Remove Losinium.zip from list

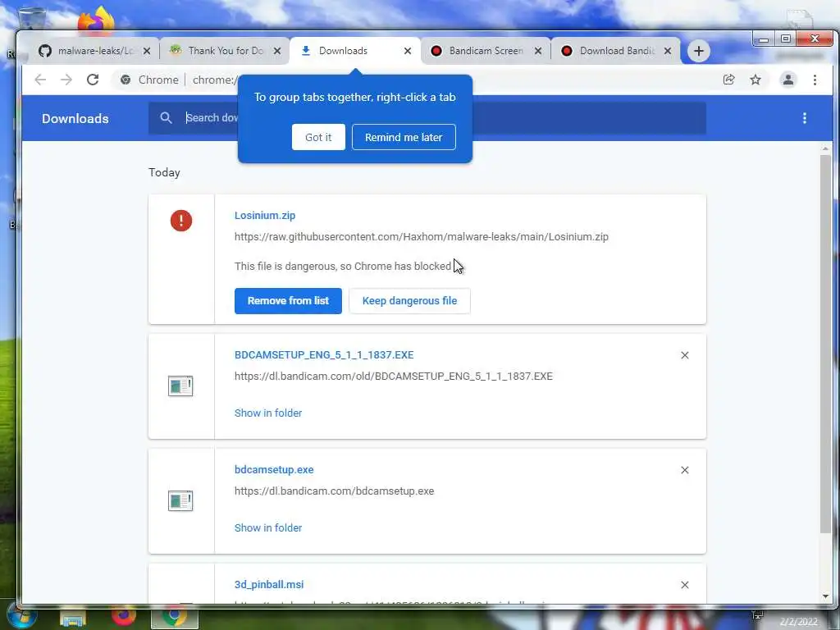click(288, 300)
